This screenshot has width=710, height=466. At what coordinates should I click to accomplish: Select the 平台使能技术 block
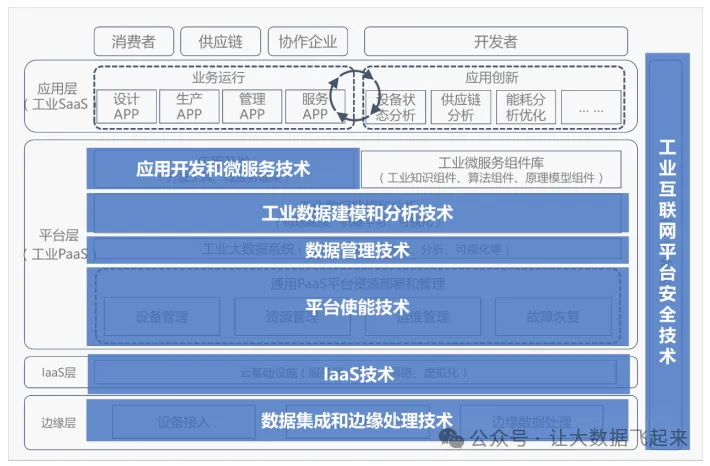[357, 307]
